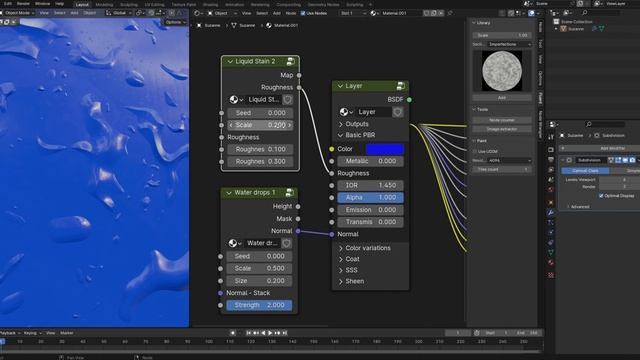Switch to the UV Editing workspace tab
Screen dimensions: 640x360
click(x=154, y=4)
